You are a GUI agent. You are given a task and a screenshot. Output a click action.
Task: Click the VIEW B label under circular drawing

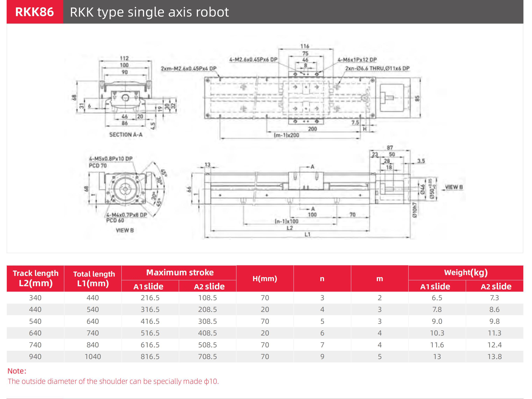125,230
